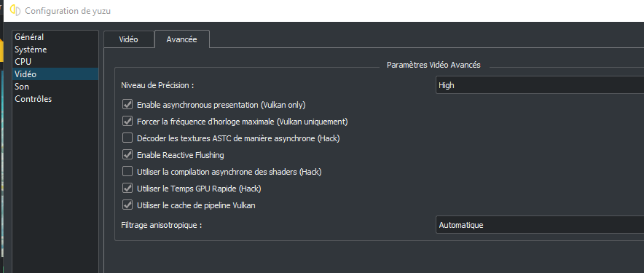The image size is (644, 273).
Task: Click the Paramètres Vidéo Avancés group title
Action: (x=433, y=65)
